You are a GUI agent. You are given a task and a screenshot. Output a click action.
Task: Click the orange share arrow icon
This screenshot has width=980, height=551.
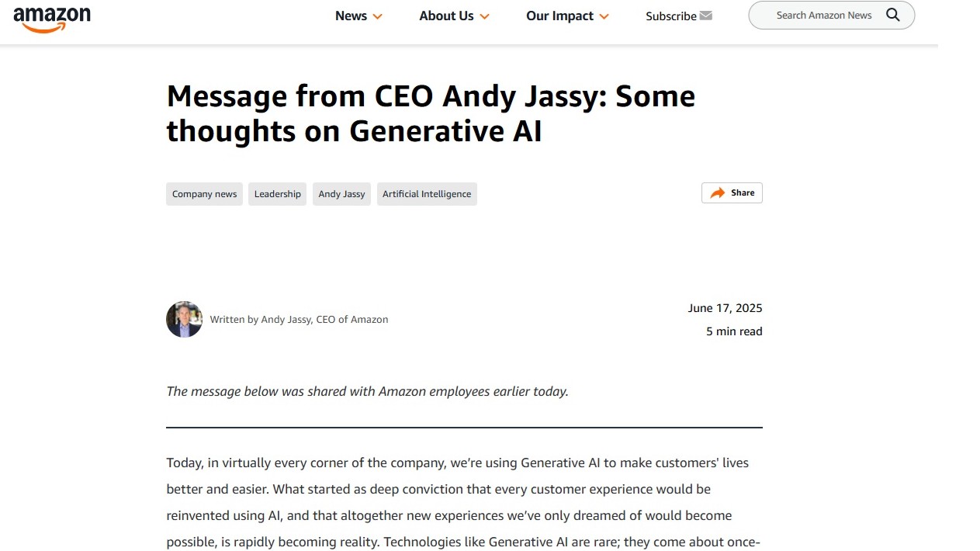click(x=718, y=193)
